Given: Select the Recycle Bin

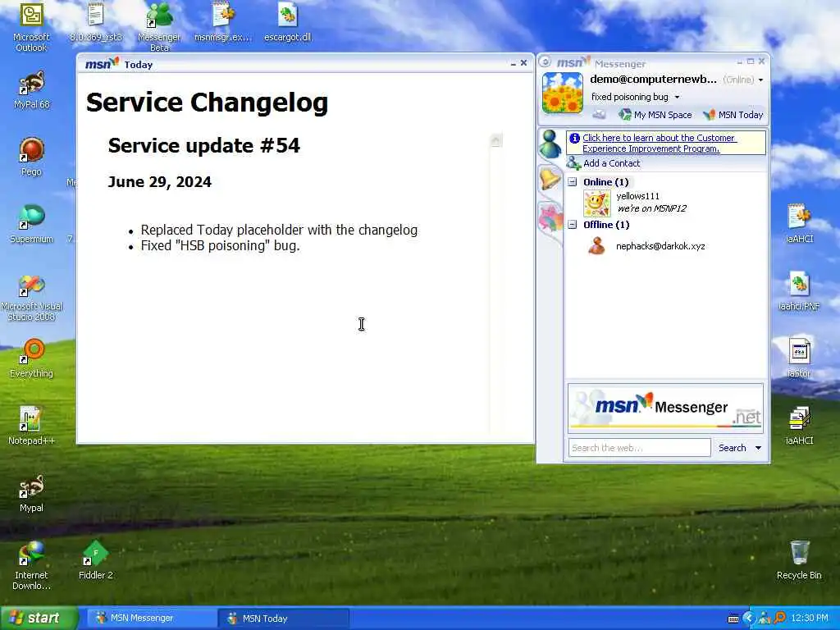Looking at the screenshot, I should [799, 560].
